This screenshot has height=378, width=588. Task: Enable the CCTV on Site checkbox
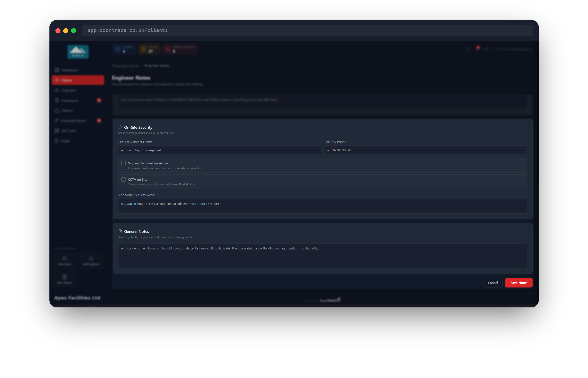coord(123,179)
